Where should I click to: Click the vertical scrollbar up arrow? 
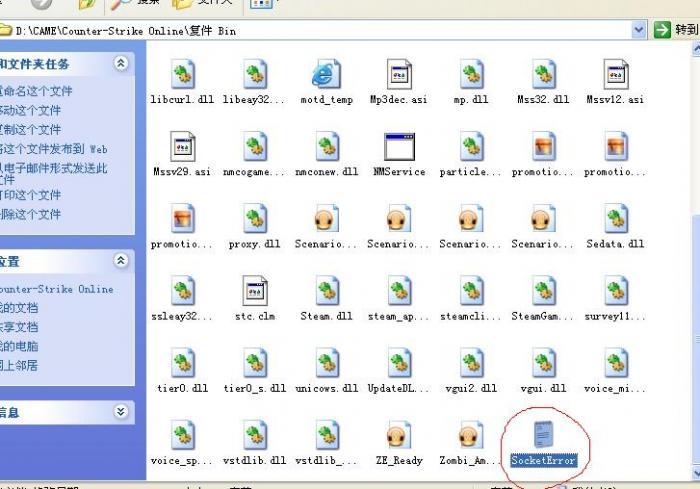(696, 48)
